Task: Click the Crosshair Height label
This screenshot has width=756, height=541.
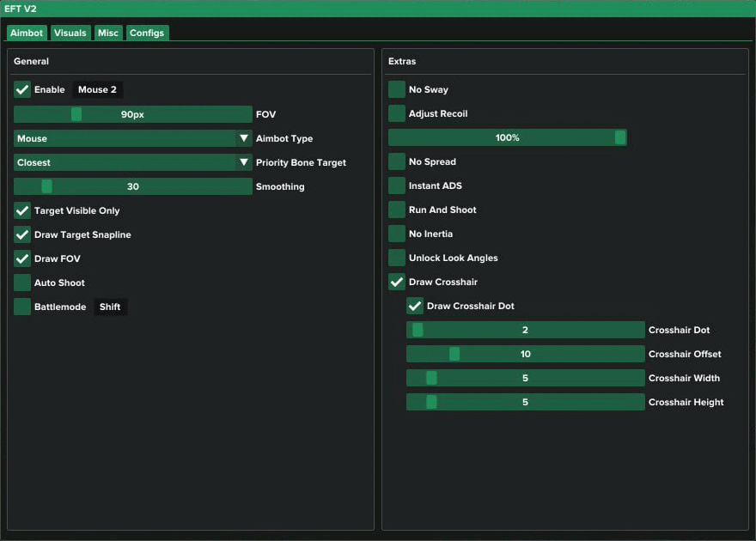Action: click(x=686, y=402)
